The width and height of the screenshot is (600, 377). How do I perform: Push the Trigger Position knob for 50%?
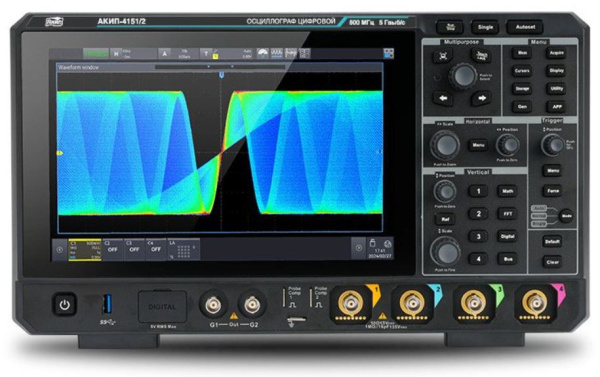[553, 145]
